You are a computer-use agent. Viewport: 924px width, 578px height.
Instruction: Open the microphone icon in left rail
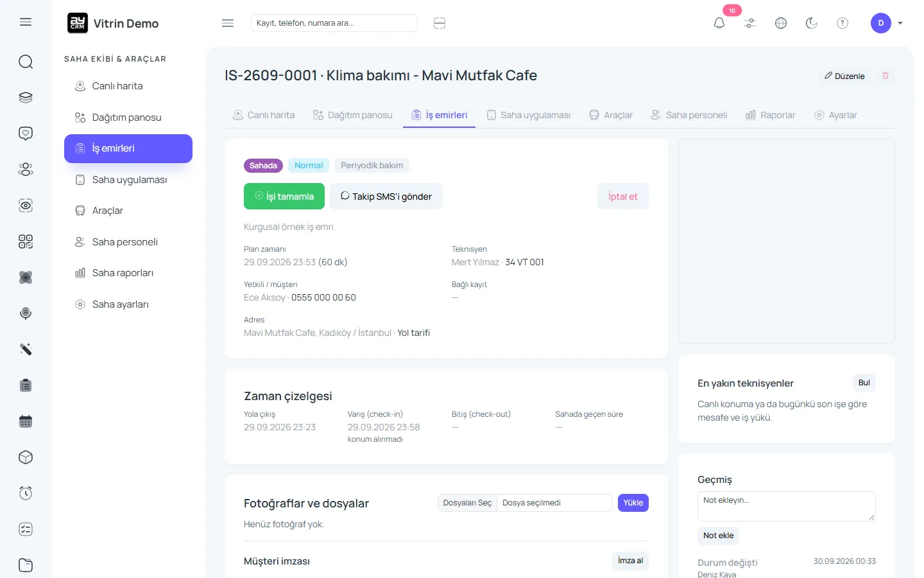coord(26,313)
